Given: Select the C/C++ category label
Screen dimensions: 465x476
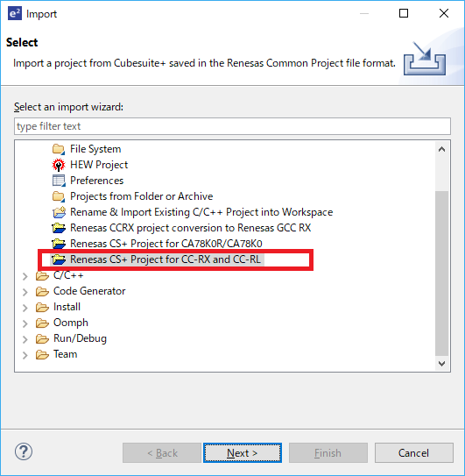Looking at the screenshot, I should pos(68,275).
